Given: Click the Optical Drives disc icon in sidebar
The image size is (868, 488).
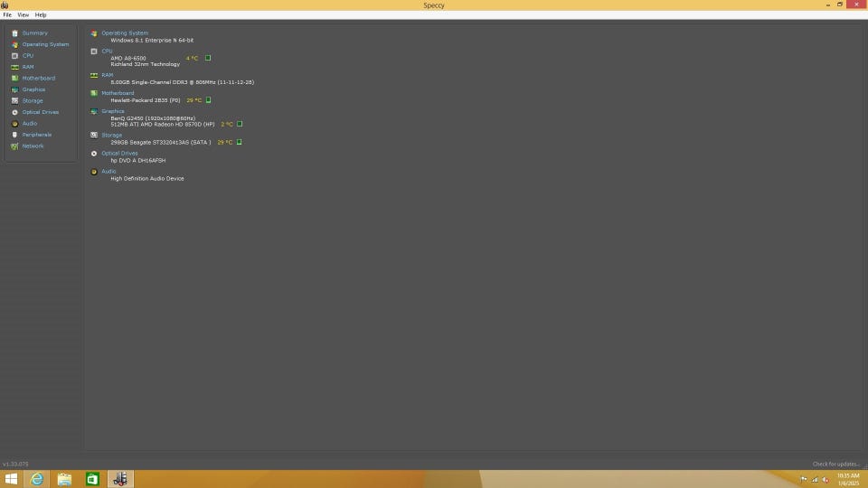Looking at the screenshot, I should pyautogui.click(x=15, y=112).
